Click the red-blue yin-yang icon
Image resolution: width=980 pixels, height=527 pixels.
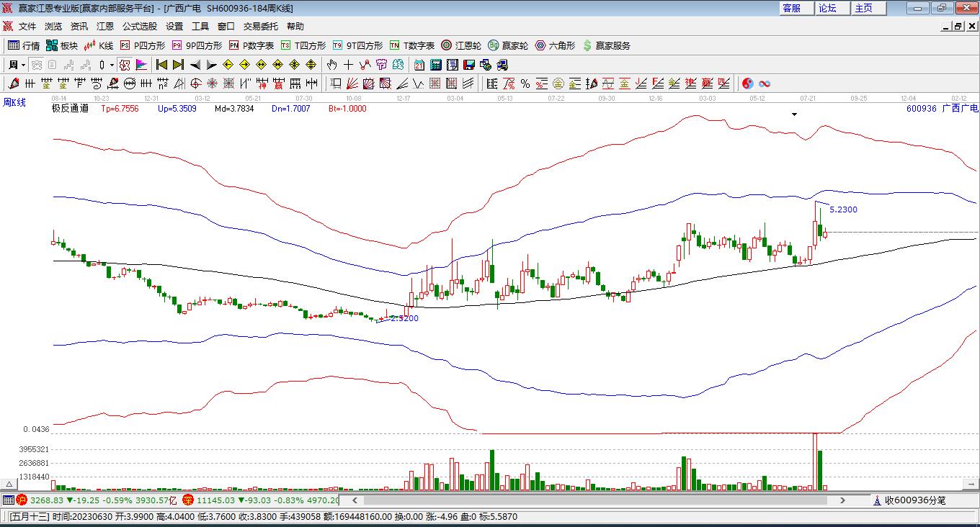[x=748, y=84]
